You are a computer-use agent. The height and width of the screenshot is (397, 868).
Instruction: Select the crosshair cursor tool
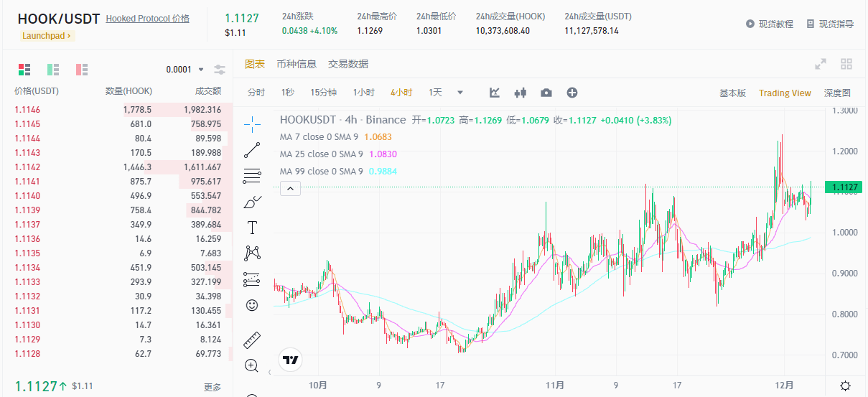pos(252,124)
